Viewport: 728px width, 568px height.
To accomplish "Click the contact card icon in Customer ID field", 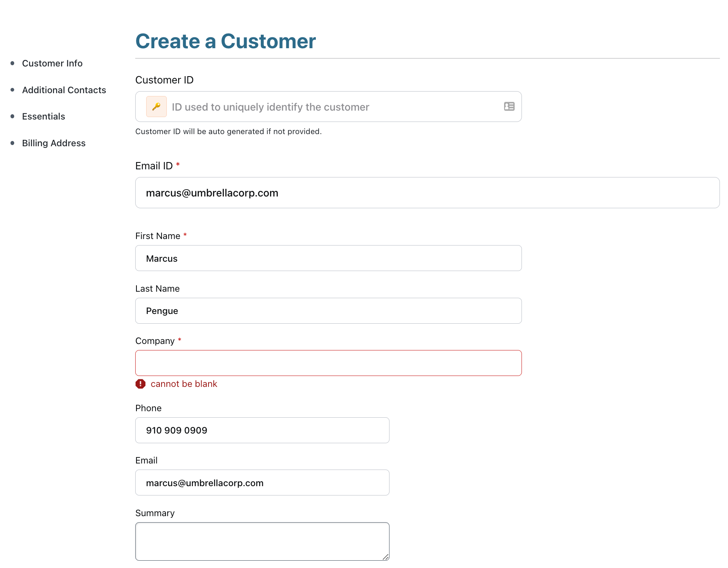I will pos(509,107).
